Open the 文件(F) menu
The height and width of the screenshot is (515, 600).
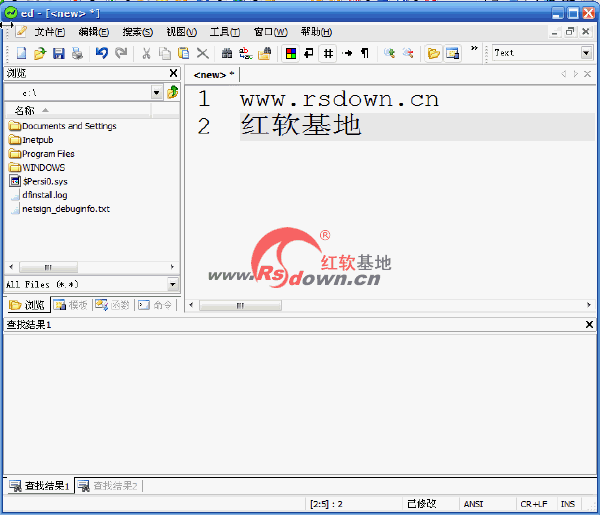coord(50,32)
